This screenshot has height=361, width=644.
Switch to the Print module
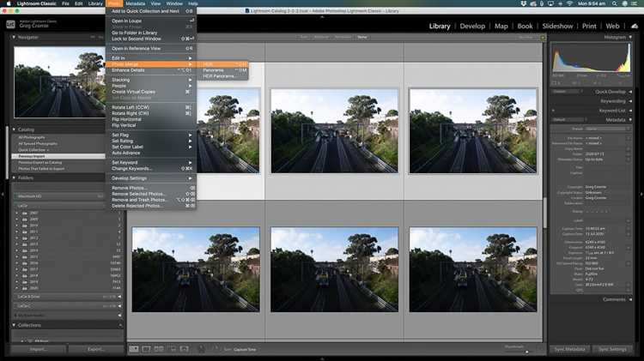click(x=589, y=26)
